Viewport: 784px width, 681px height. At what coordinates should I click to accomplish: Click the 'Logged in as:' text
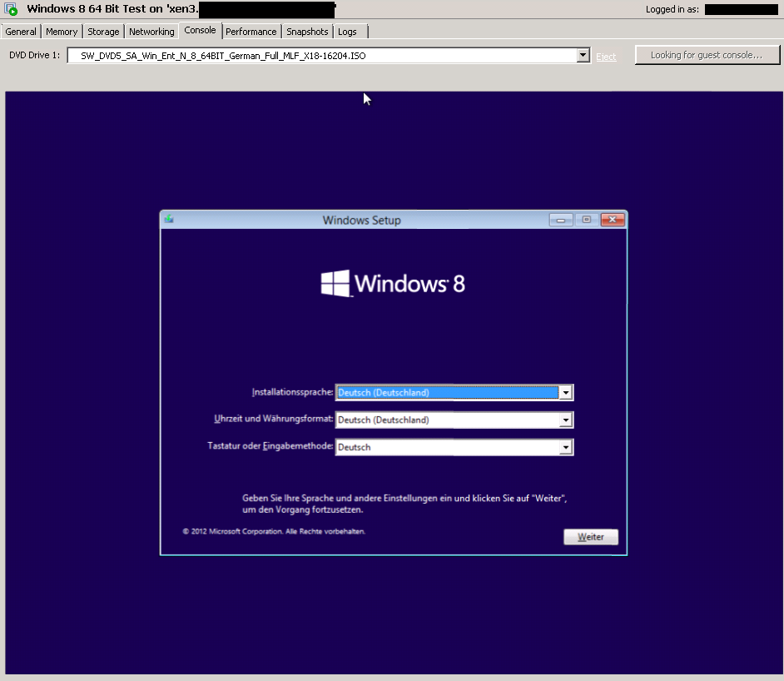[x=672, y=9]
